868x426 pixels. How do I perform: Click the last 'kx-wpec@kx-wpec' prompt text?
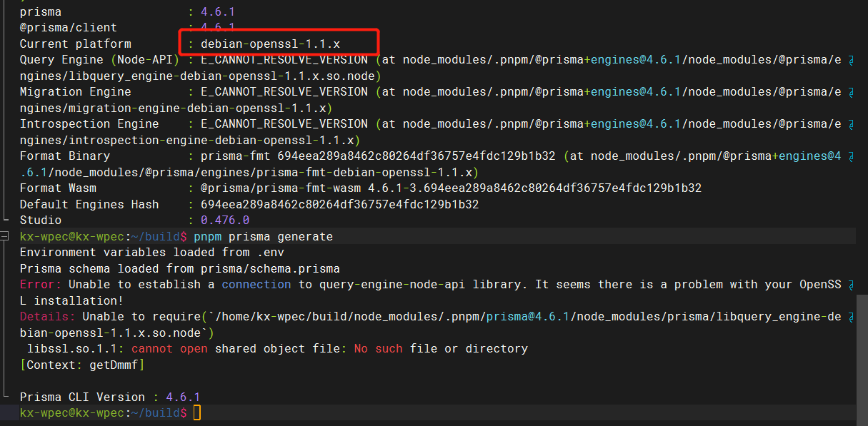coord(72,412)
